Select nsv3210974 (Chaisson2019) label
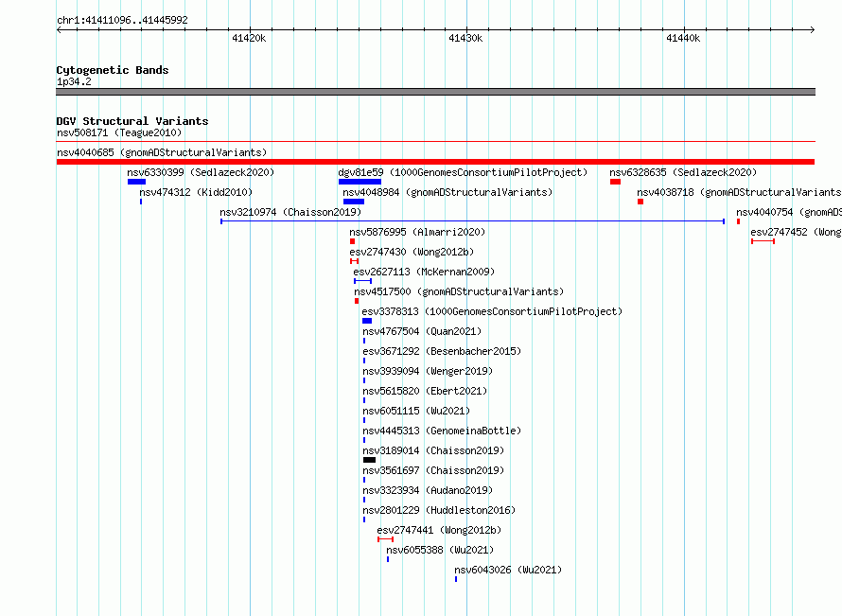The image size is (842, 616). [290, 212]
